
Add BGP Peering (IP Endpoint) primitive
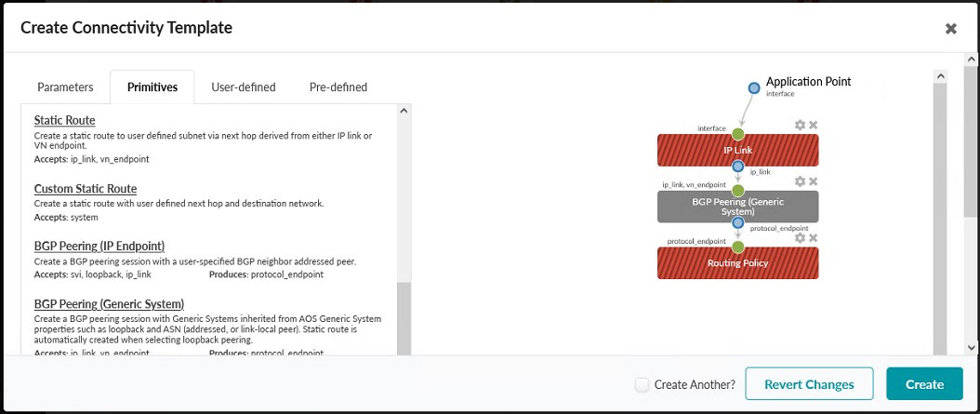(99, 246)
